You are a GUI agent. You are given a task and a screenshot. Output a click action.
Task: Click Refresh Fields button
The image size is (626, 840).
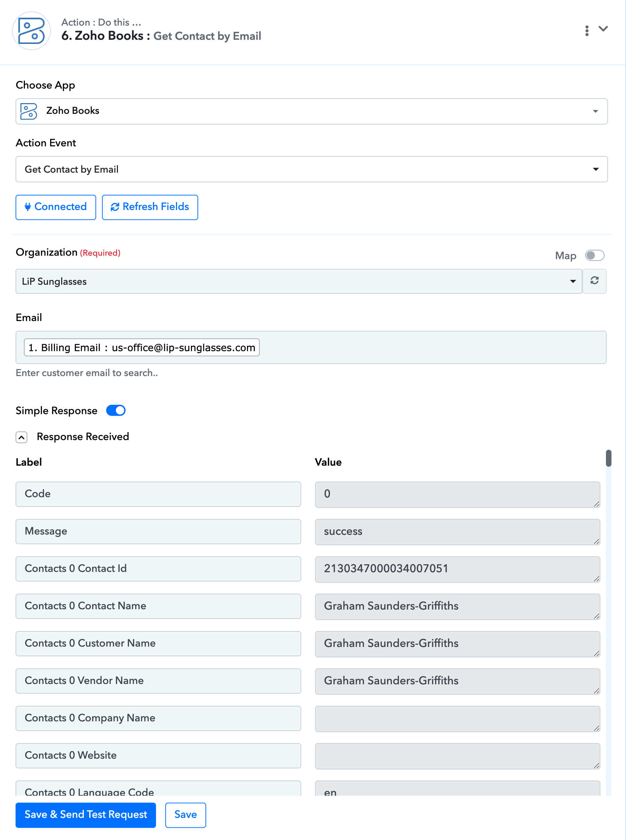point(150,207)
